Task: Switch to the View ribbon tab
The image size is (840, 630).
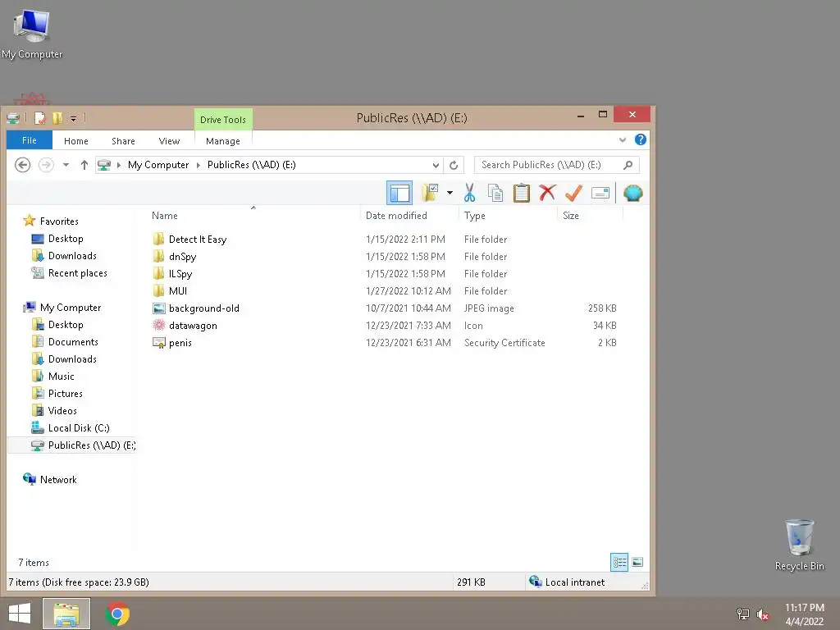Action: pyautogui.click(x=169, y=141)
